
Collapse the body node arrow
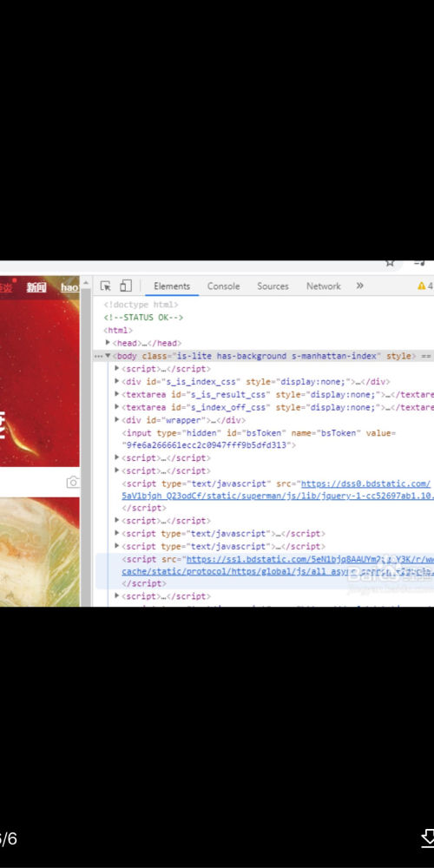[x=108, y=356]
